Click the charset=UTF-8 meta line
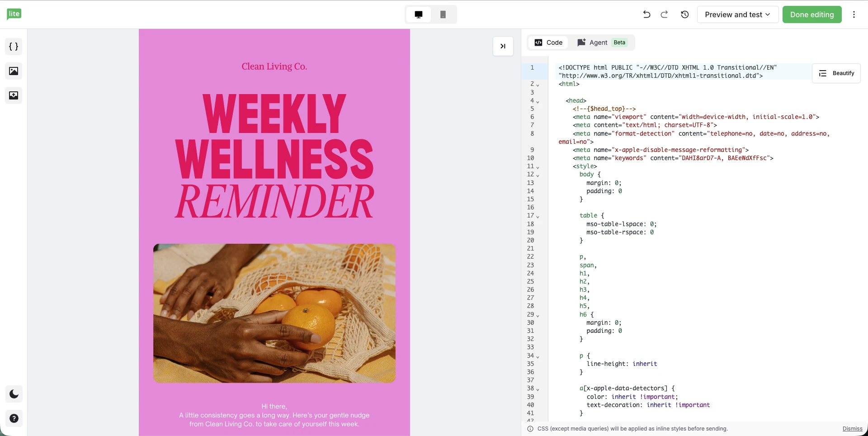Viewport: 868px width, 436px height. [645, 125]
